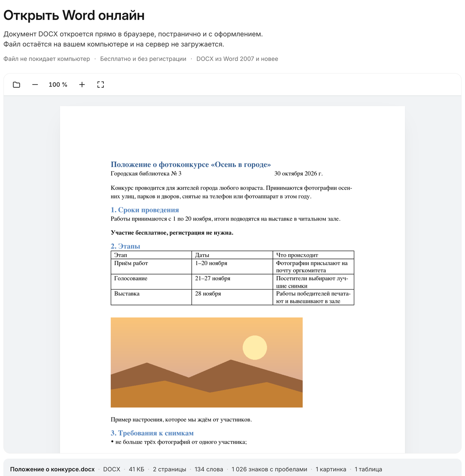The image size is (465, 476).
Task: Click the heading "3. Требования к снимкам"
Action: pyautogui.click(x=152, y=433)
